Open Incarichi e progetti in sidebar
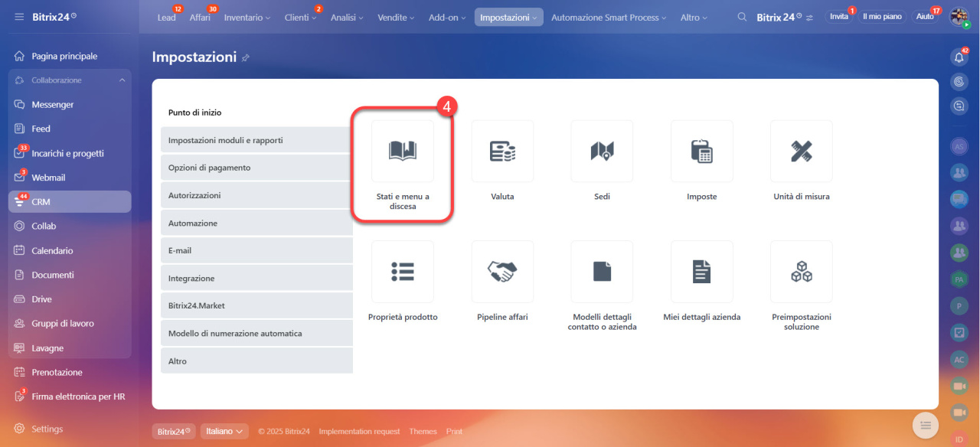980x447 pixels. [x=70, y=153]
